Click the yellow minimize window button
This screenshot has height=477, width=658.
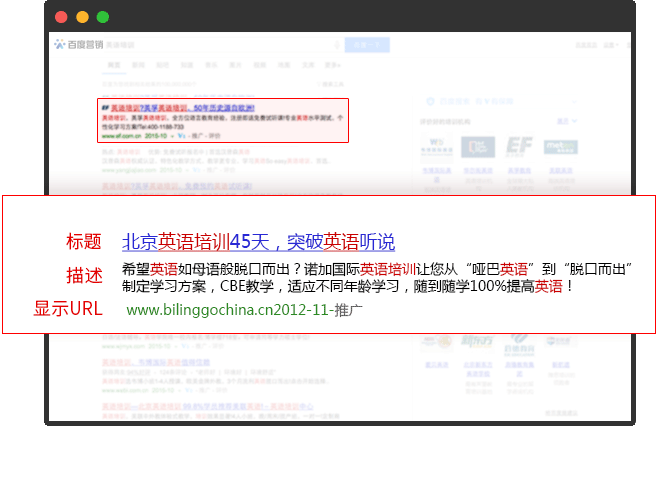tap(82, 17)
